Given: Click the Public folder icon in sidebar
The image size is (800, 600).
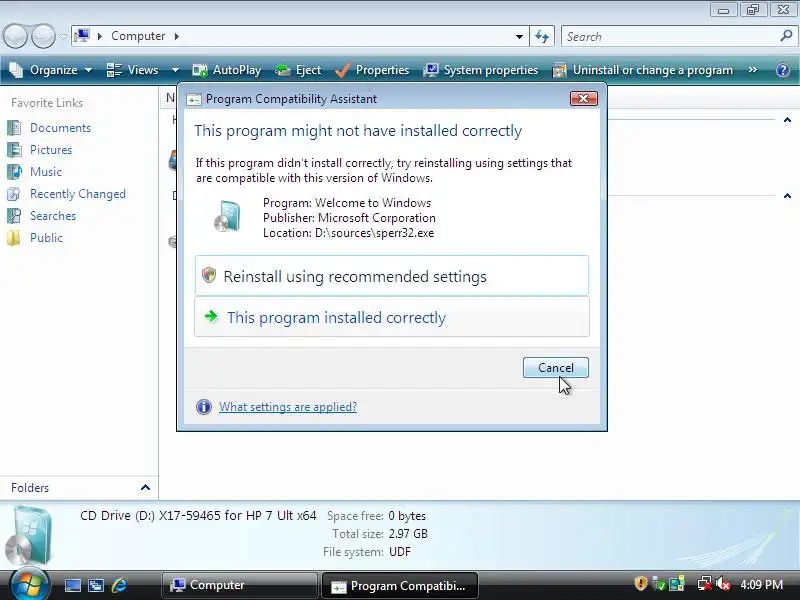Looking at the screenshot, I should (14, 238).
